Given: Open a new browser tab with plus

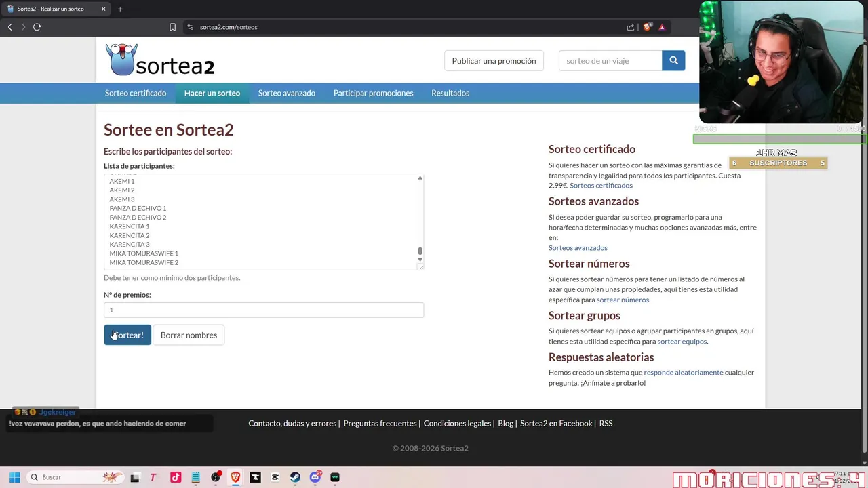Looking at the screenshot, I should [120, 9].
